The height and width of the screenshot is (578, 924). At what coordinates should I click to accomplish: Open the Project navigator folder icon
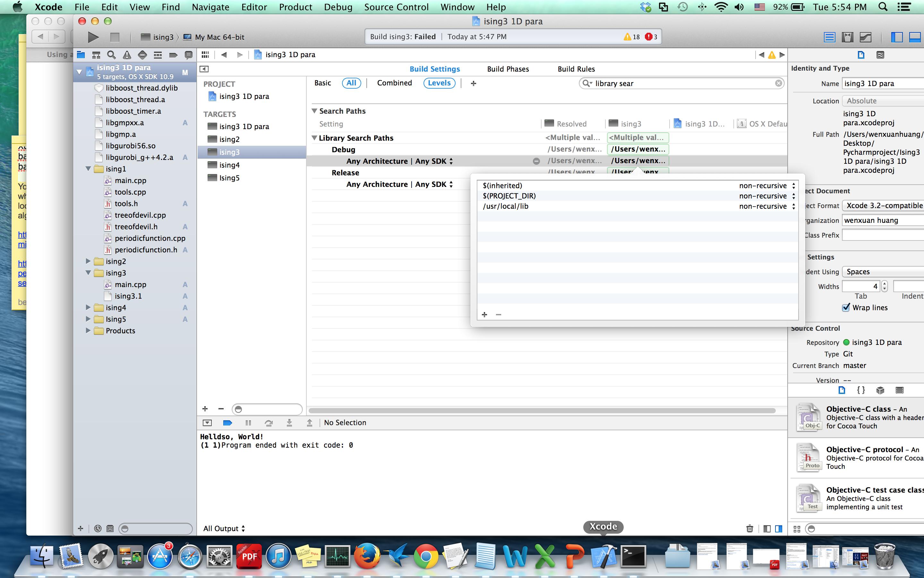point(81,55)
